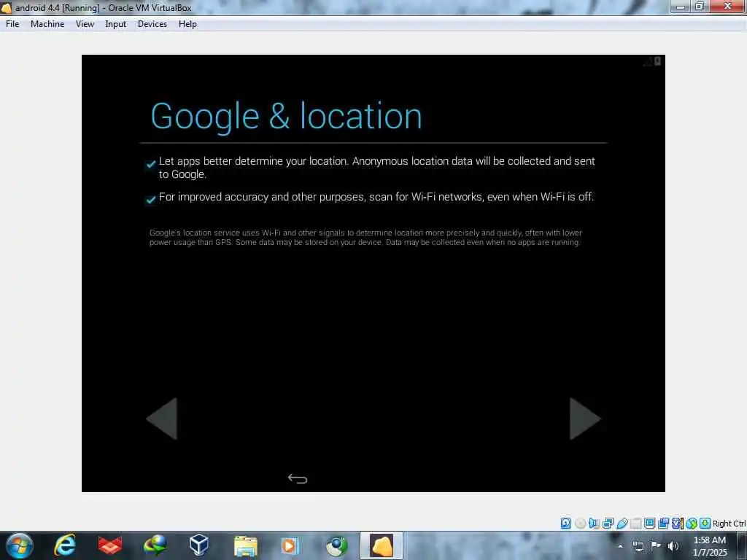Open the File menu

point(12,24)
